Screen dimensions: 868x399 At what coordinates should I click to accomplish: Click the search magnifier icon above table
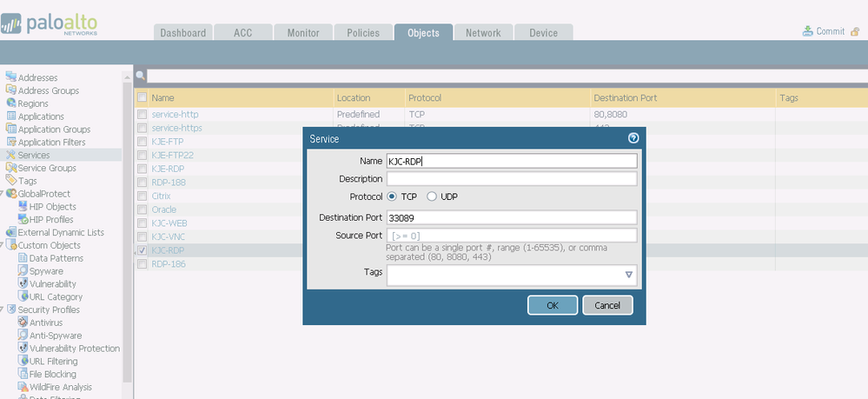click(140, 76)
